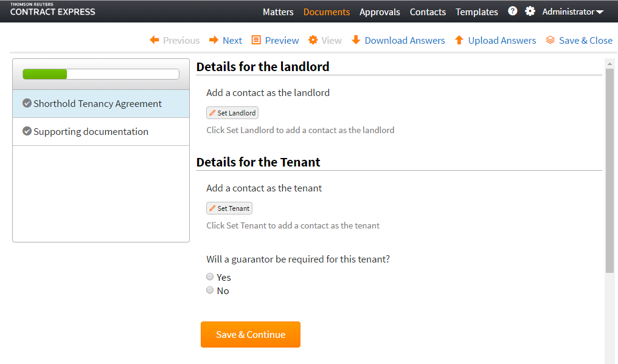Open the settings gear icon
This screenshot has width=618, height=364.
[530, 11]
